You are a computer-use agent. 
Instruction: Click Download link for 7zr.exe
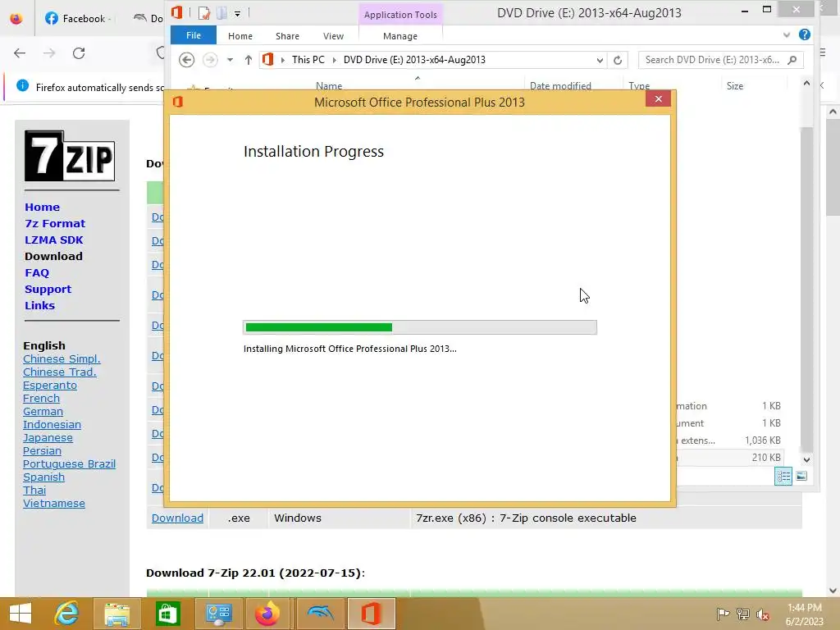pos(177,518)
